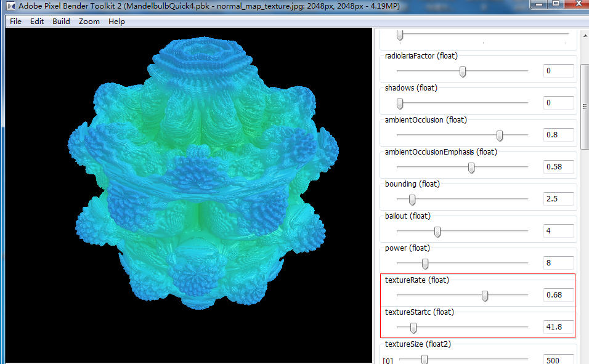
Task: Click the ambientOcclusionEmphasis (float) label
Action: click(x=441, y=152)
